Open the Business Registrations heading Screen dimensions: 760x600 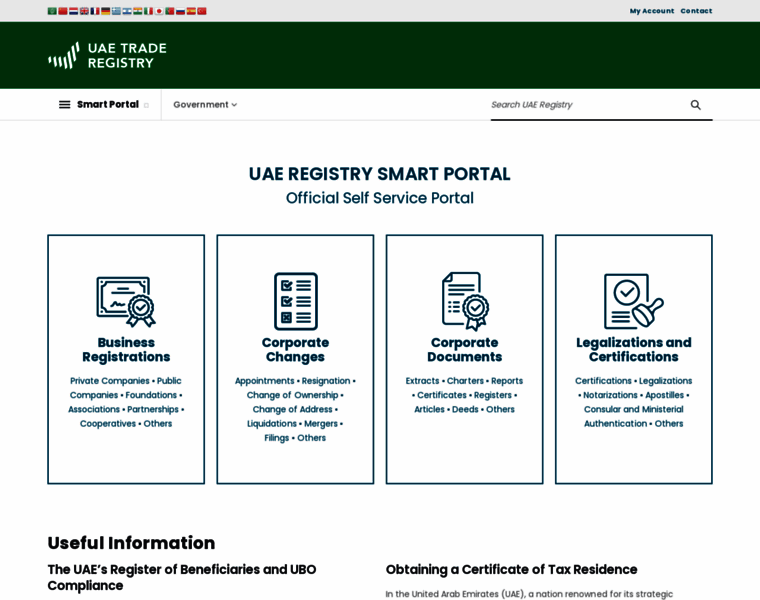coord(126,349)
